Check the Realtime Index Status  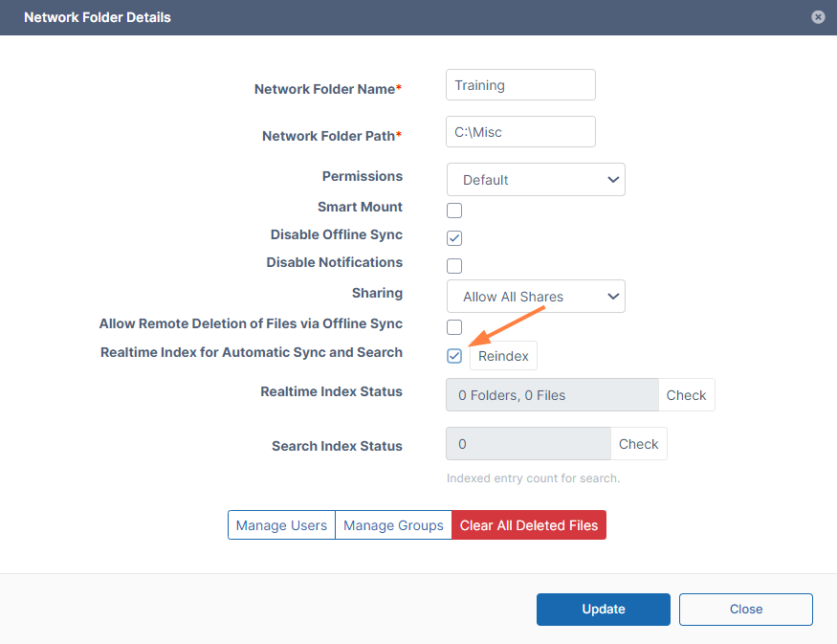click(x=686, y=395)
